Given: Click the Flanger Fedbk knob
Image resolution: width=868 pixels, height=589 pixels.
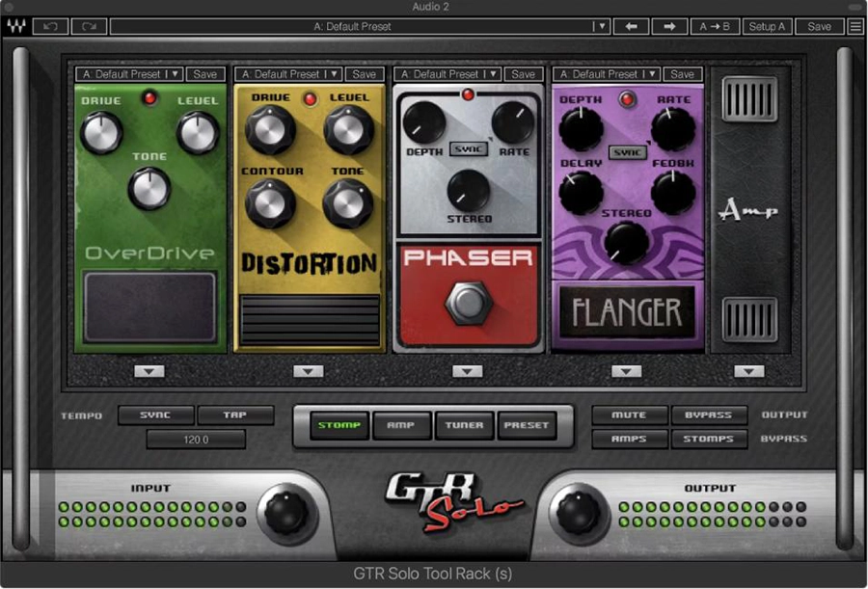Looking at the screenshot, I should tap(673, 193).
